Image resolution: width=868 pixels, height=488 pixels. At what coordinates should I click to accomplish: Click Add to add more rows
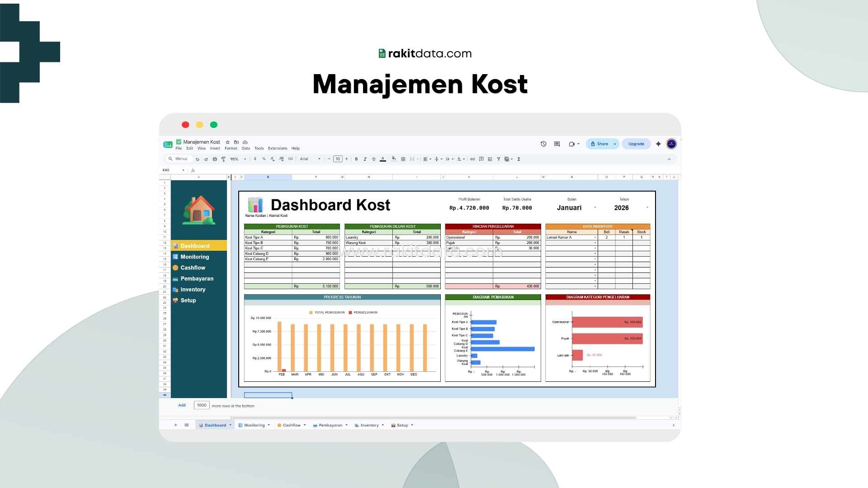[x=182, y=405]
